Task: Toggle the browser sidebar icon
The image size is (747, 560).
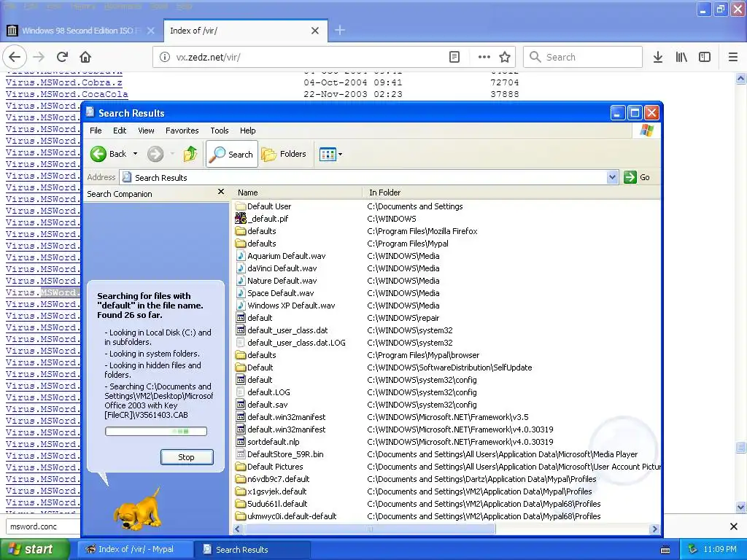Action: (x=705, y=57)
